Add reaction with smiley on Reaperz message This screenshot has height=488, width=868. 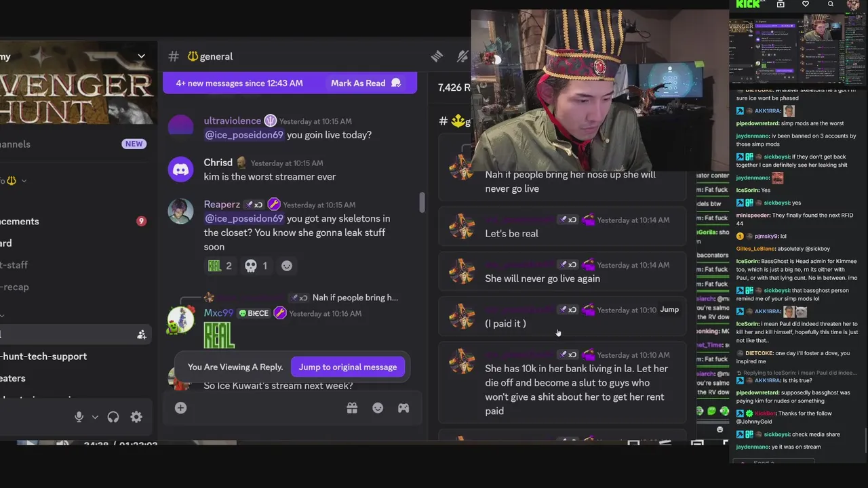tap(287, 266)
